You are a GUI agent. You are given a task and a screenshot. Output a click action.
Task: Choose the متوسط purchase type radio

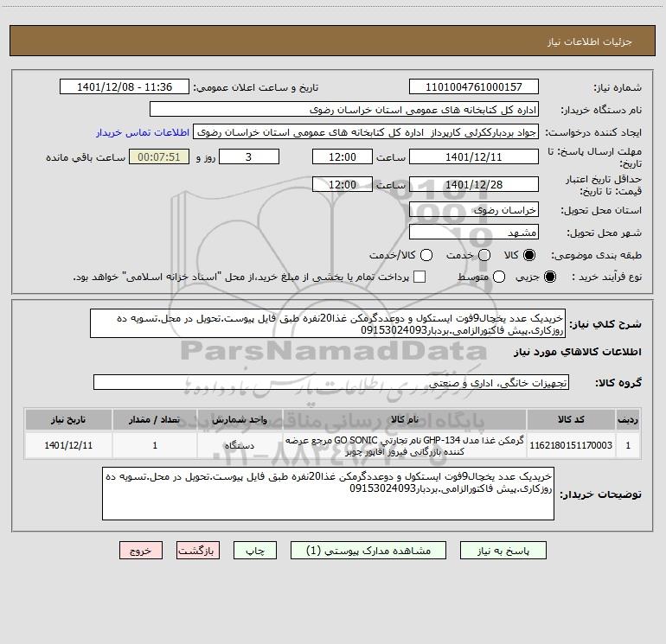click(x=499, y=277)
